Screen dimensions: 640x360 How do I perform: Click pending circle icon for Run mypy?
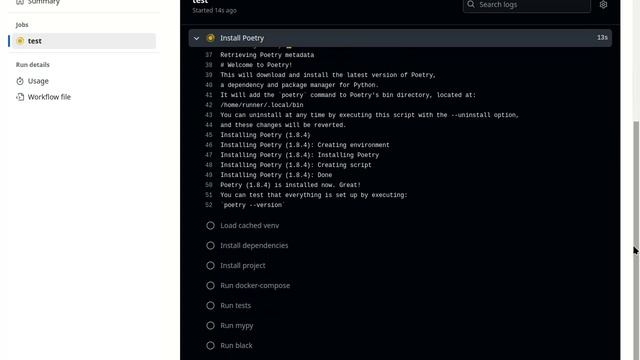(x=210, y=325)
